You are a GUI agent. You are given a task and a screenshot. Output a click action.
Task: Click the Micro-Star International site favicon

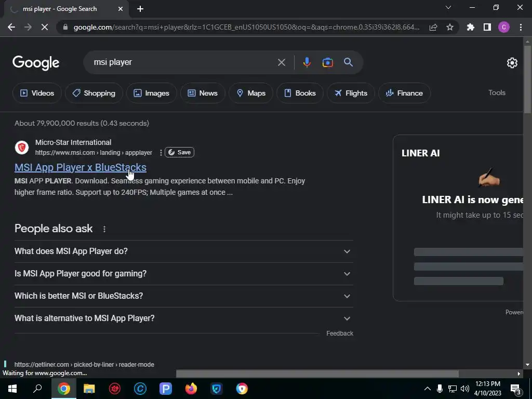[x=22, y=148]
